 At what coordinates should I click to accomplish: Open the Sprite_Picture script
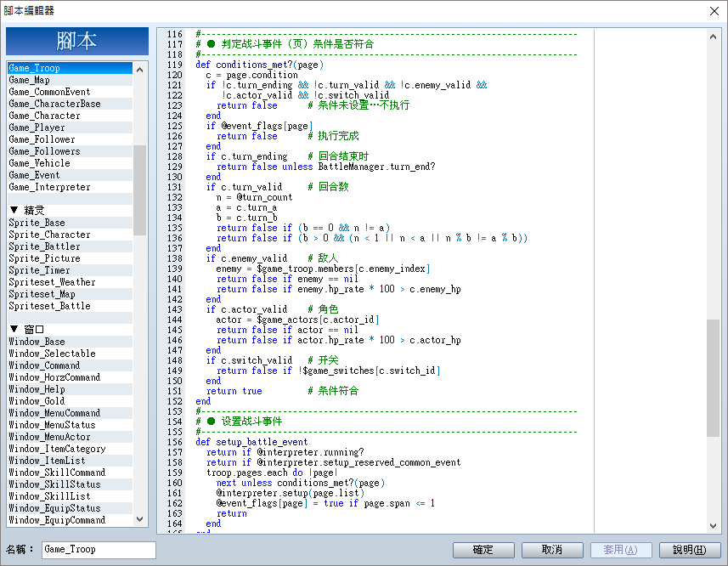(70, 258)
